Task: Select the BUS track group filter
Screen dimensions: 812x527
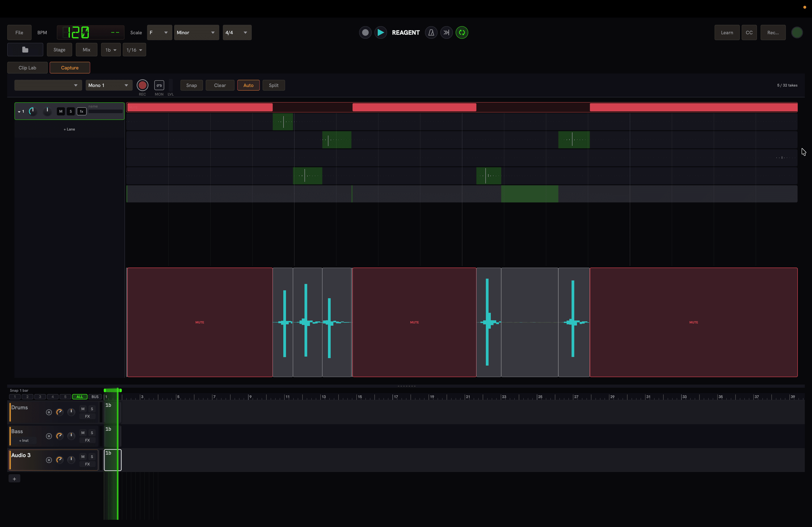Action: 95,397
